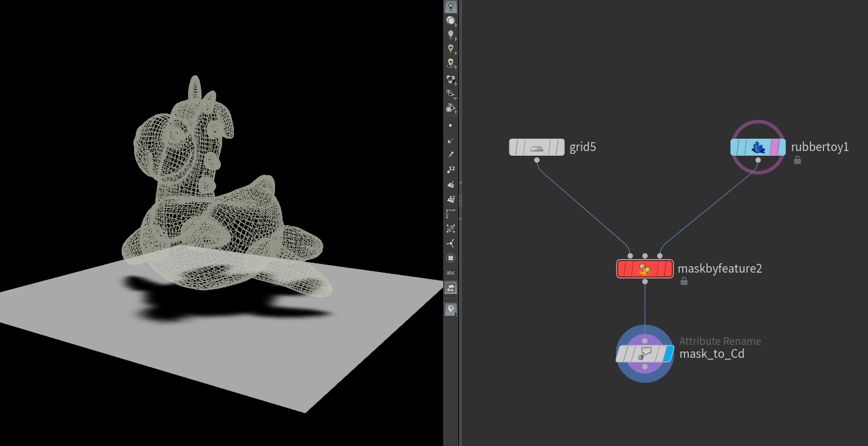Click the rubbertoy1 node label
The image size is (868, 446).
pos(820,147)
